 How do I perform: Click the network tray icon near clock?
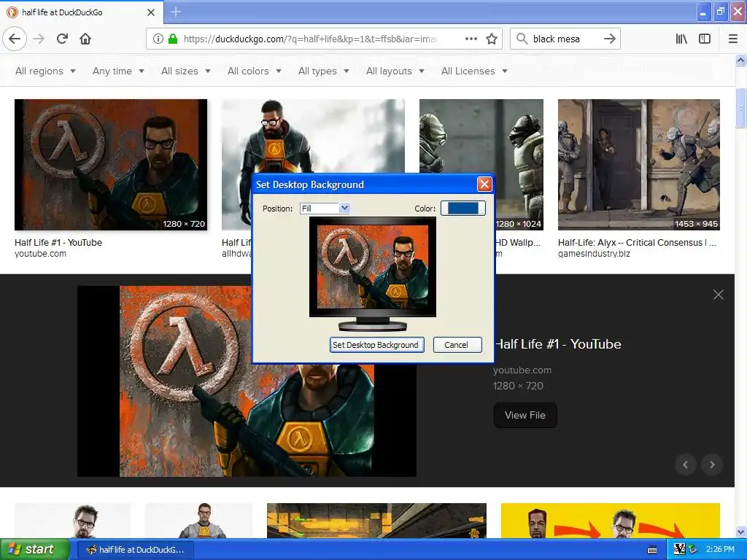693,550
